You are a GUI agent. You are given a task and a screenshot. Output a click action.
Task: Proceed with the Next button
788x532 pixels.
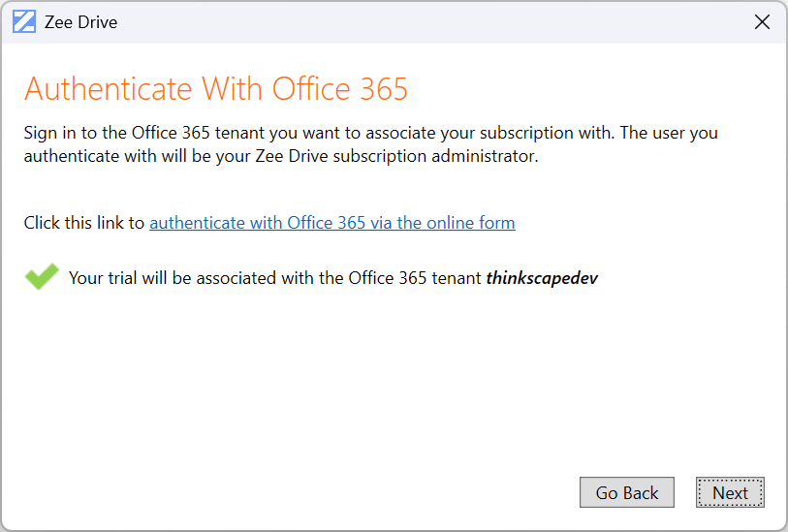(x=730, y=492)
